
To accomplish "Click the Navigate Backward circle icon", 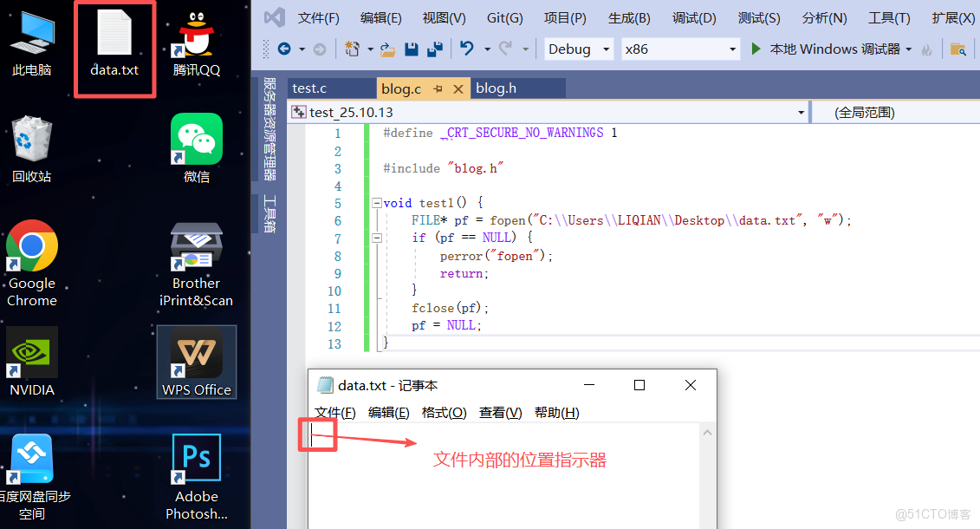I will (x=284, y=49).
